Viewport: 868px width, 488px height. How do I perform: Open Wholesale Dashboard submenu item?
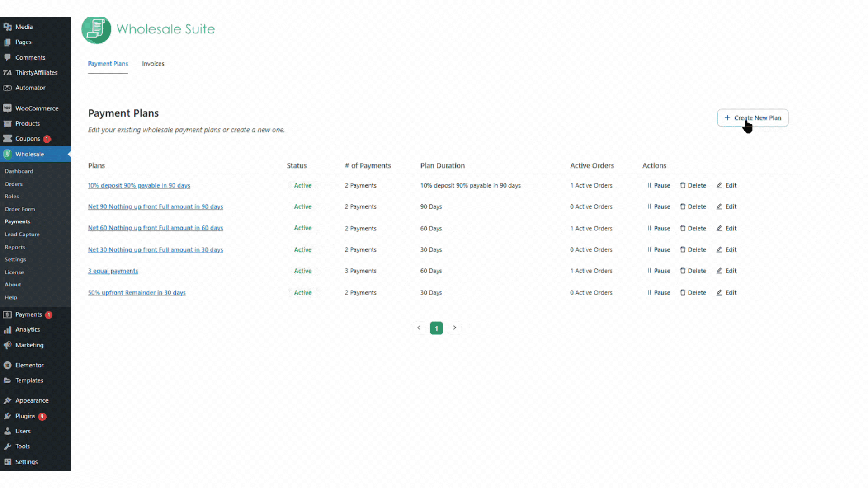click(19, 171)
